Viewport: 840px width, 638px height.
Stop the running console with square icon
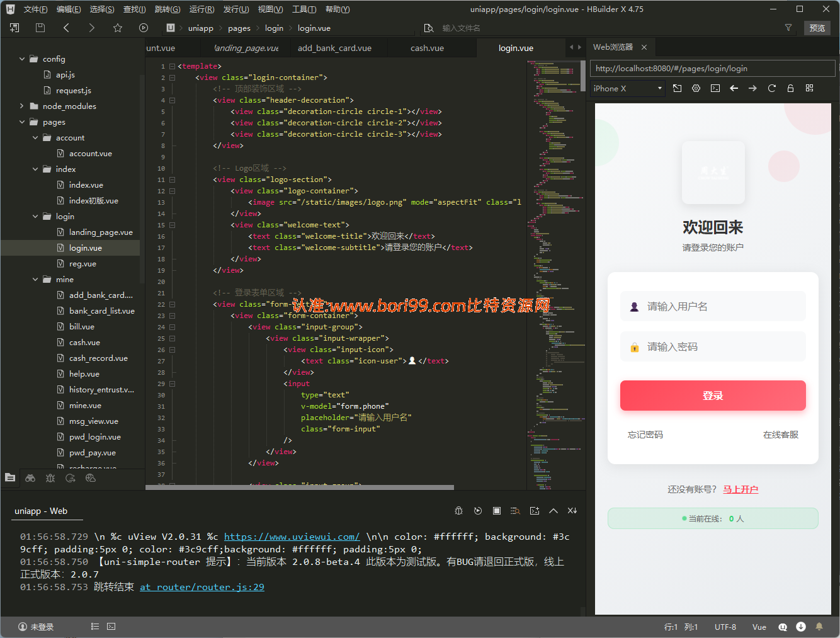(x=497, y=511)
